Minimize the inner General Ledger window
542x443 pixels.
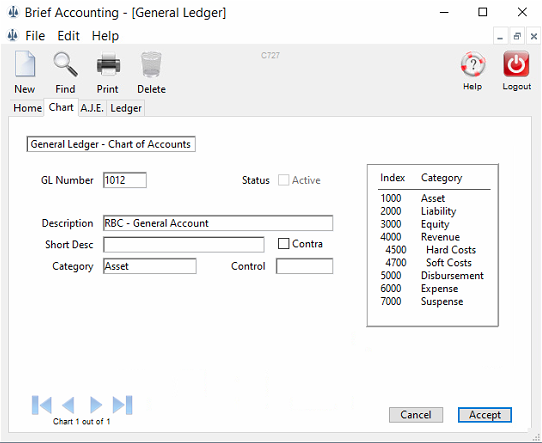point(500,36)
